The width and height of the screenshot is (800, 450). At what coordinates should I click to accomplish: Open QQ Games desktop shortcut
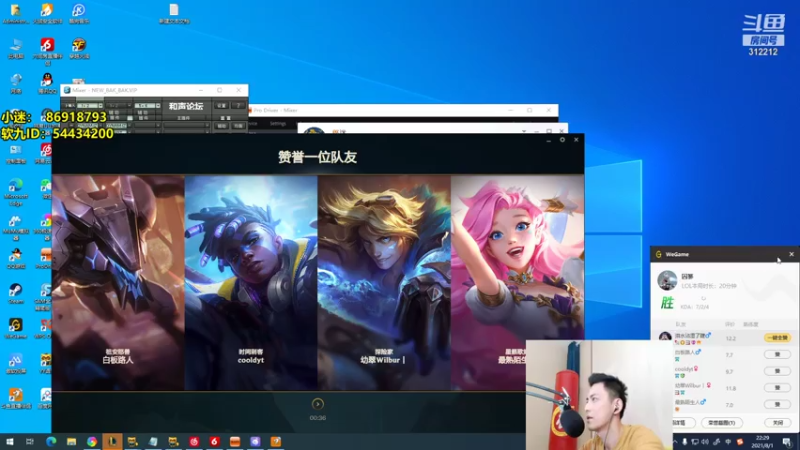(x=15, y=259)
